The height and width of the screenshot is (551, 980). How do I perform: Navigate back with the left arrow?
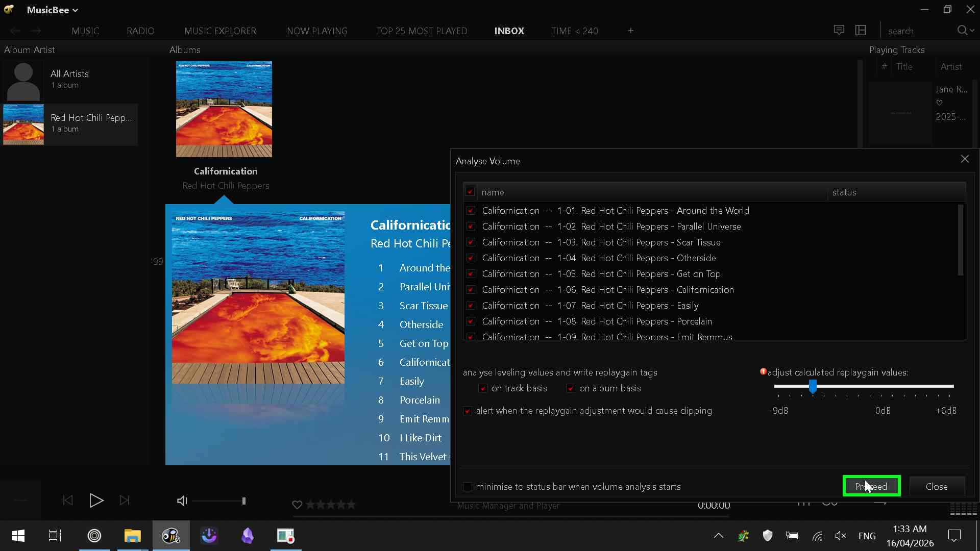click(x=15, y=31)
